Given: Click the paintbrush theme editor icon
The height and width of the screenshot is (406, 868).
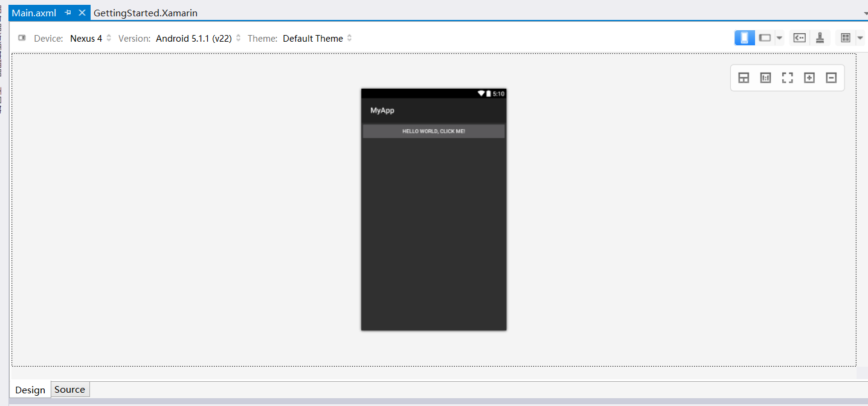Looking at the screenshot, I should (820, 38).
